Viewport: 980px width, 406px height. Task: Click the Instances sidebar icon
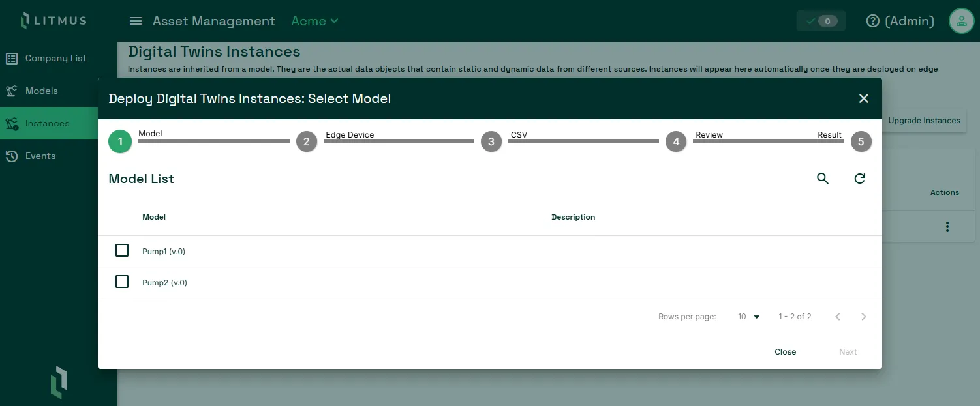pos(12,123)
